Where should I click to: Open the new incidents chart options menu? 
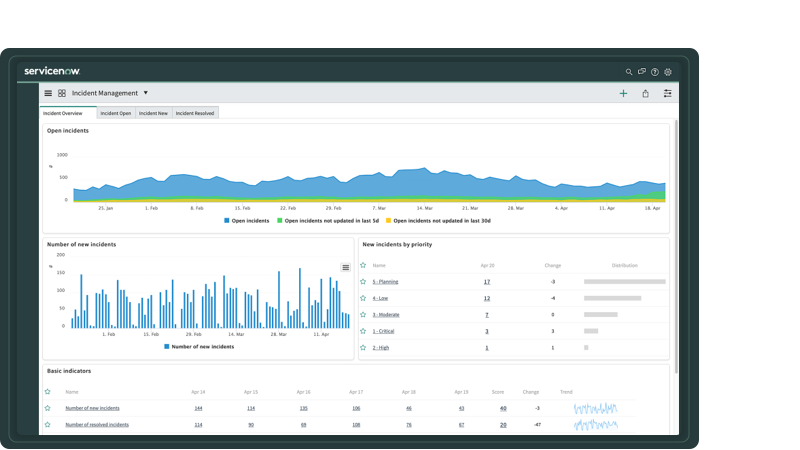(x=346, y=267)
